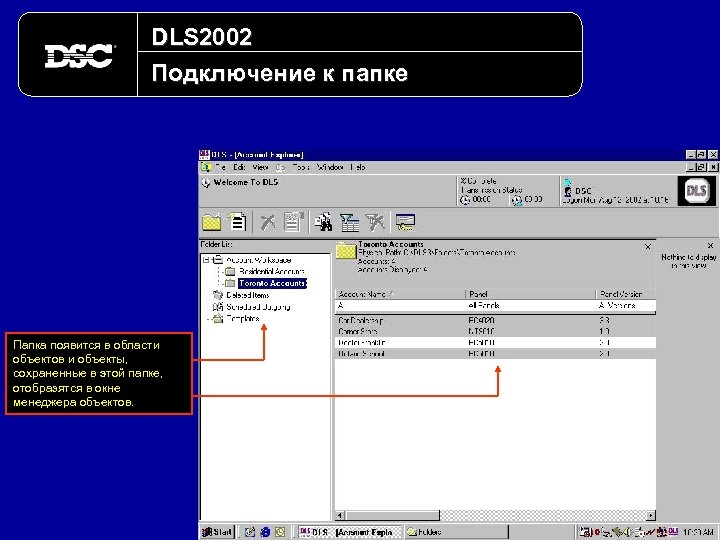Click the greyed delete X toolbar icon

268,222
